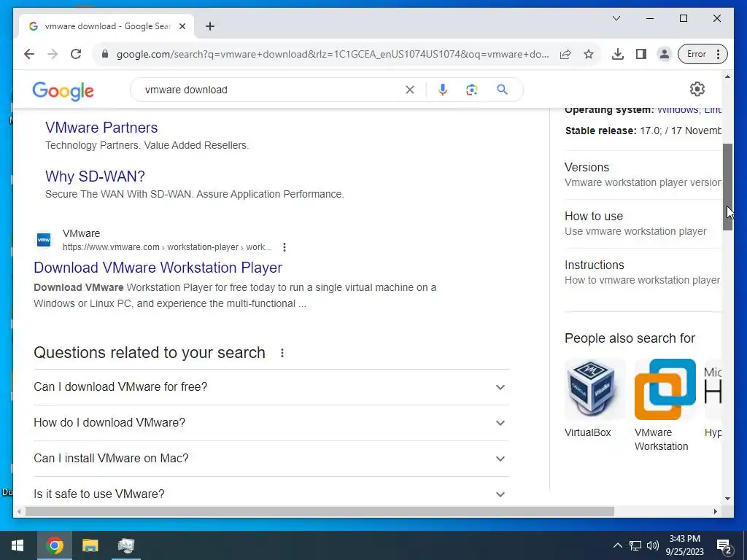Screen dimensions: 747x560
Task: Click the Chrome taskbar icon
Action: (x=55, y=545)
